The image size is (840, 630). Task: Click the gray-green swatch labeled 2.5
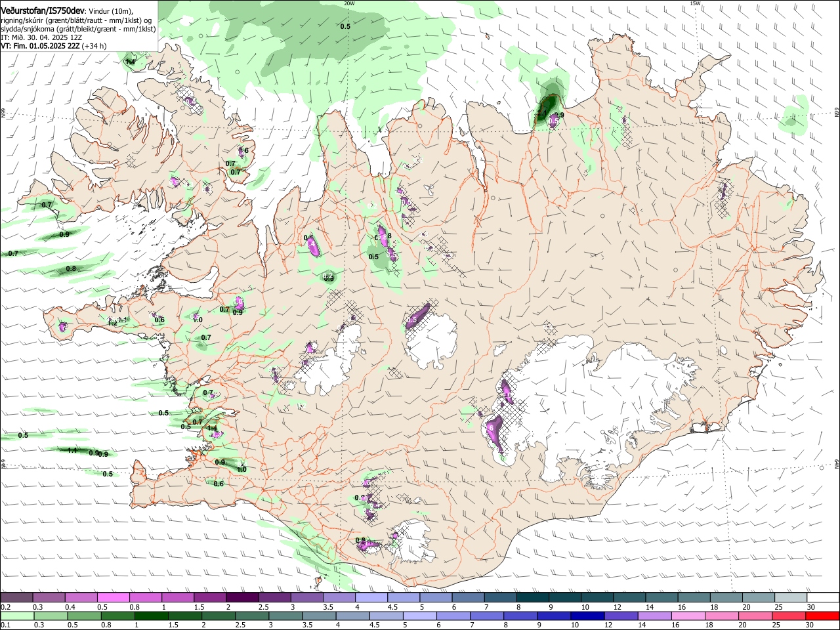coord(252,616)
